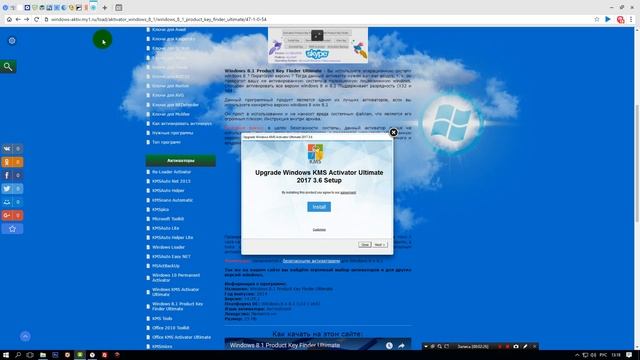Image resolution: width=640 pixels, height=360 pixels.
Task: Click the recorder toolbar magnifier icon
Action: point(440,347)
